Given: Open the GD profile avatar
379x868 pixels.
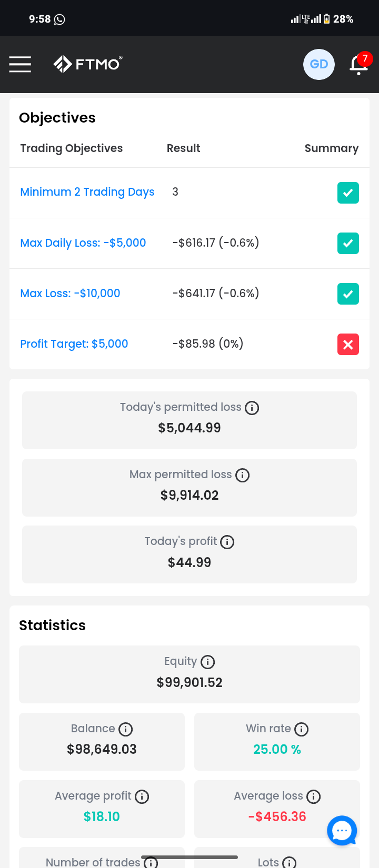Looking at the screenshot, I should (x=319, y=64).
